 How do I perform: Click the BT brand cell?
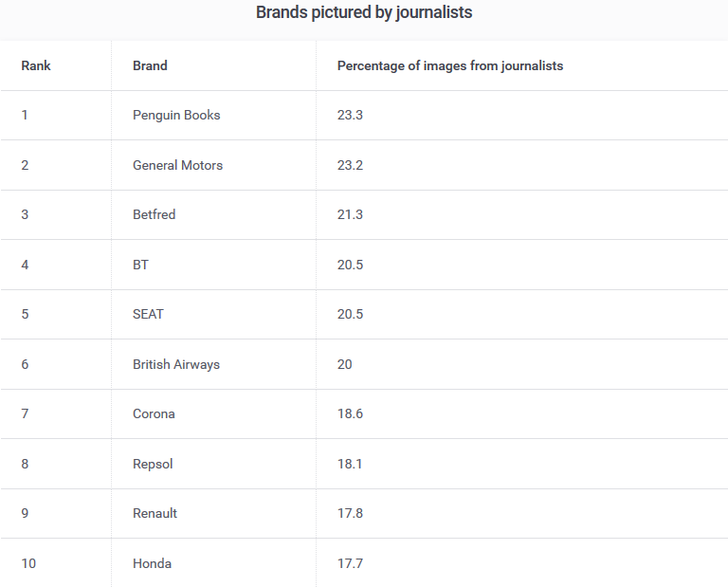[x=140, y=265]
